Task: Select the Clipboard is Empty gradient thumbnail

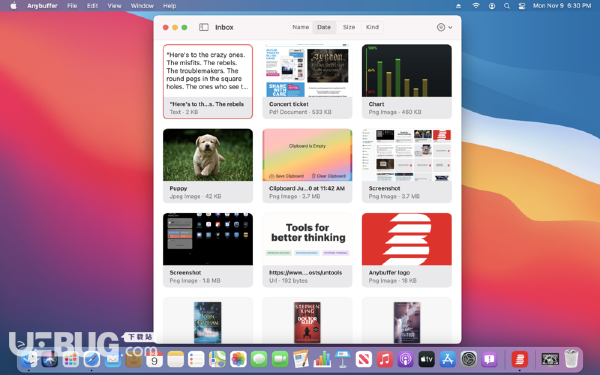Action: pos(307,155)
